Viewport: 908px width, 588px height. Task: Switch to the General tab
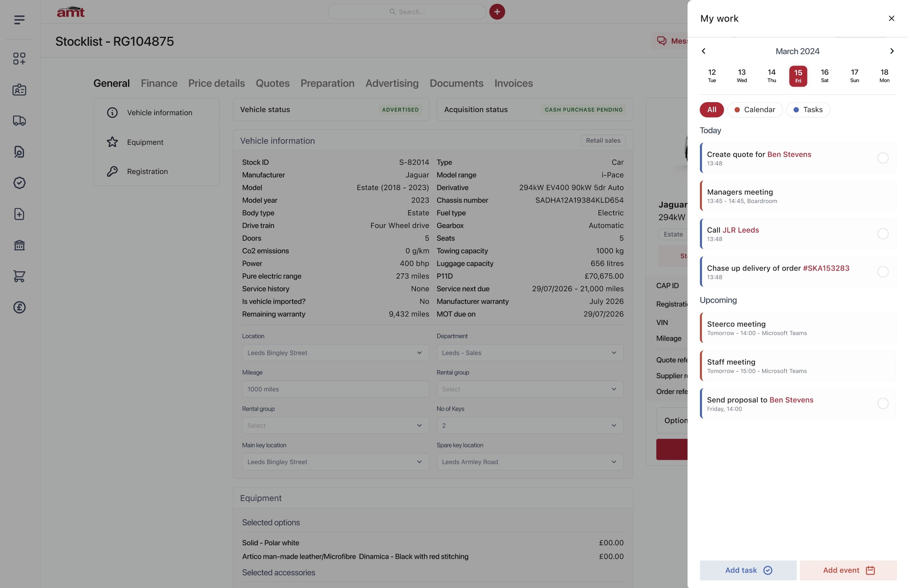[111, 83]
